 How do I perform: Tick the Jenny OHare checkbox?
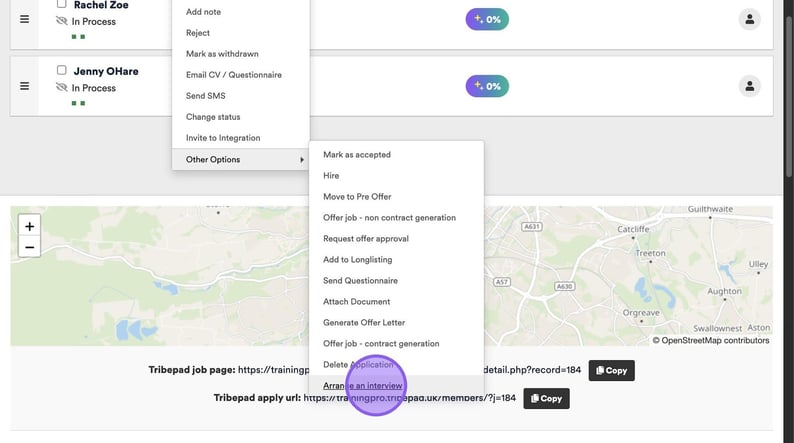62,71
